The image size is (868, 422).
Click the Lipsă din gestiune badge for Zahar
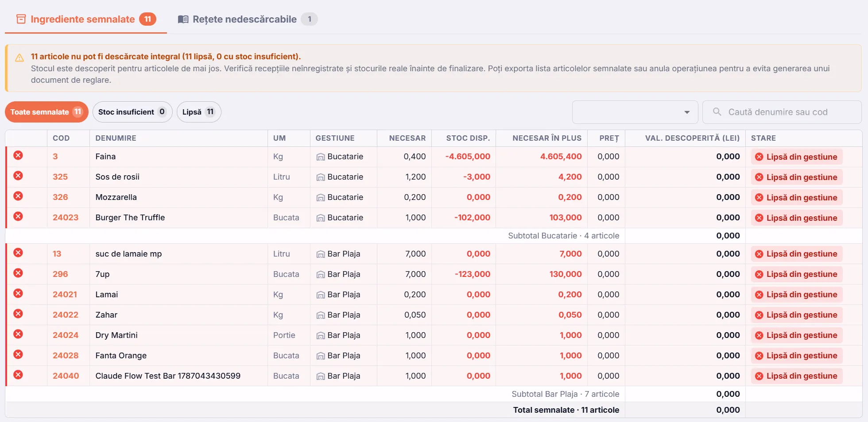coord(797,315)
